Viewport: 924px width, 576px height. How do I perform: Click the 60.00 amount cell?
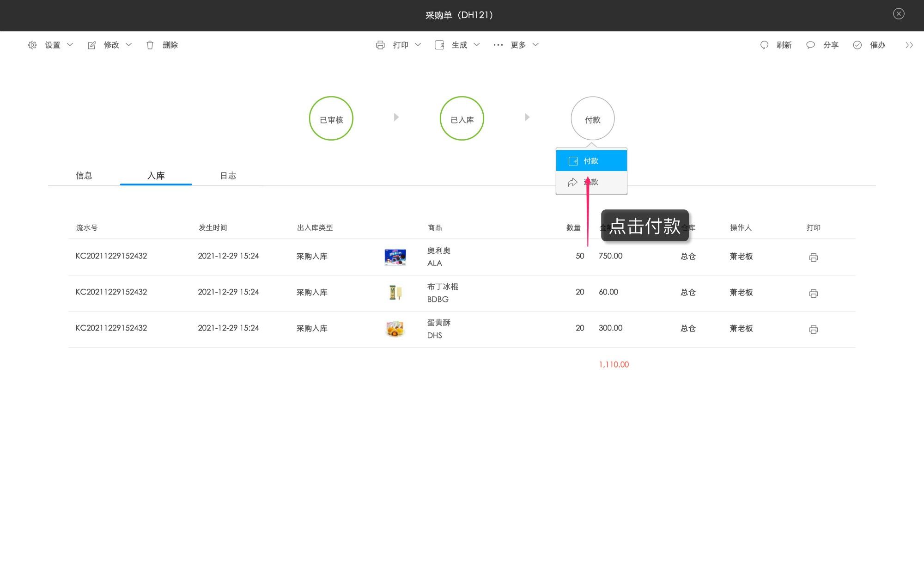coord(608,292)
